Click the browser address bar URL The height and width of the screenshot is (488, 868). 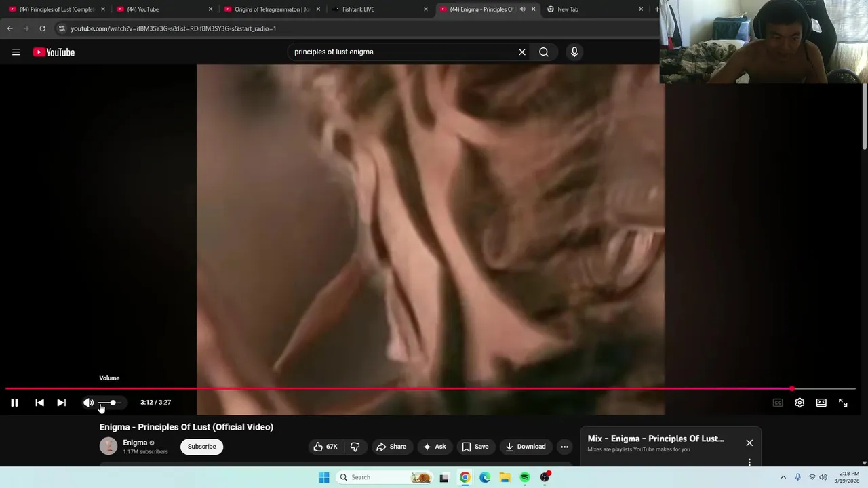click(x=173, y=28)
